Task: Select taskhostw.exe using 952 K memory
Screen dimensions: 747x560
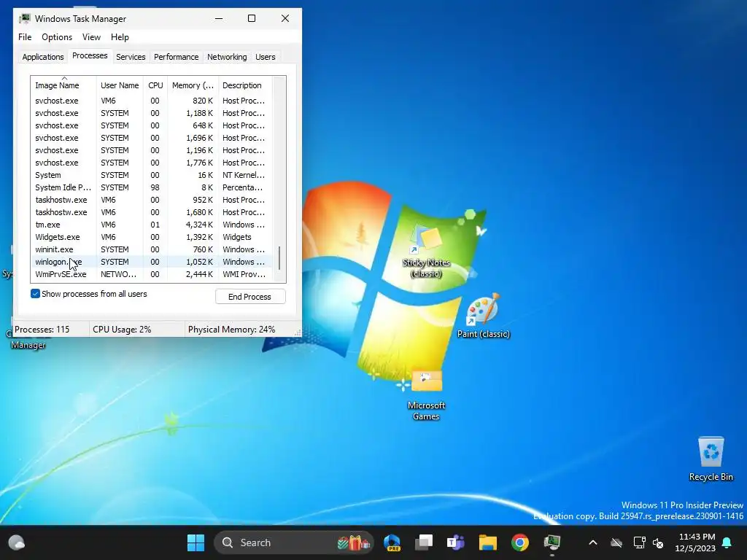Action: [x=152, y=200]
